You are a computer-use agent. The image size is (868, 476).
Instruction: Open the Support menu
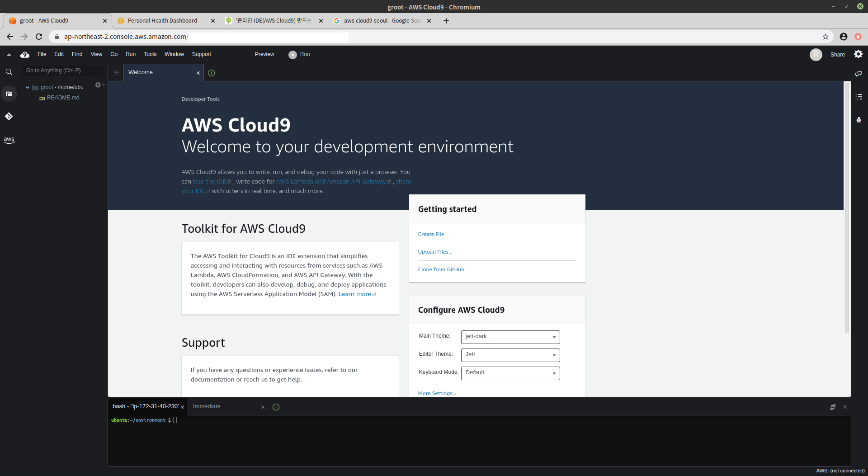point(201,54)
